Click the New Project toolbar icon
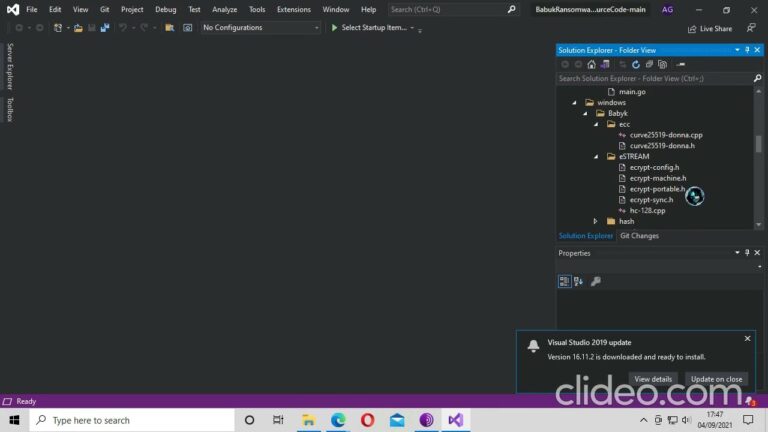Image resolution: width=768 pixels, height=432 pixels. point(58,28)
